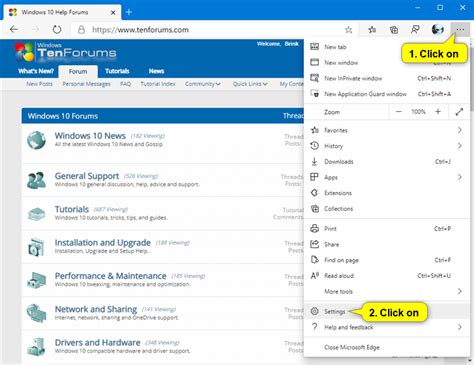Viewport: 474px width, 365px height.
Task: Select New tab from the menu
Action: point(387,47)
